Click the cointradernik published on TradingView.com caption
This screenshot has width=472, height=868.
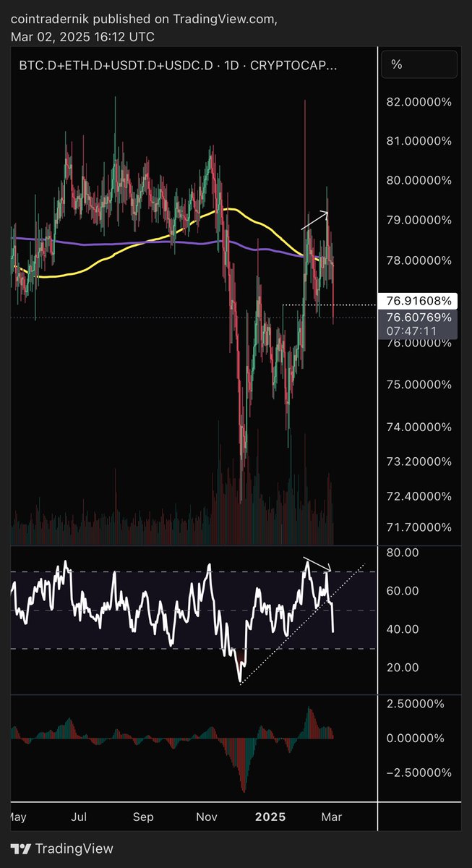click(145, 18)
